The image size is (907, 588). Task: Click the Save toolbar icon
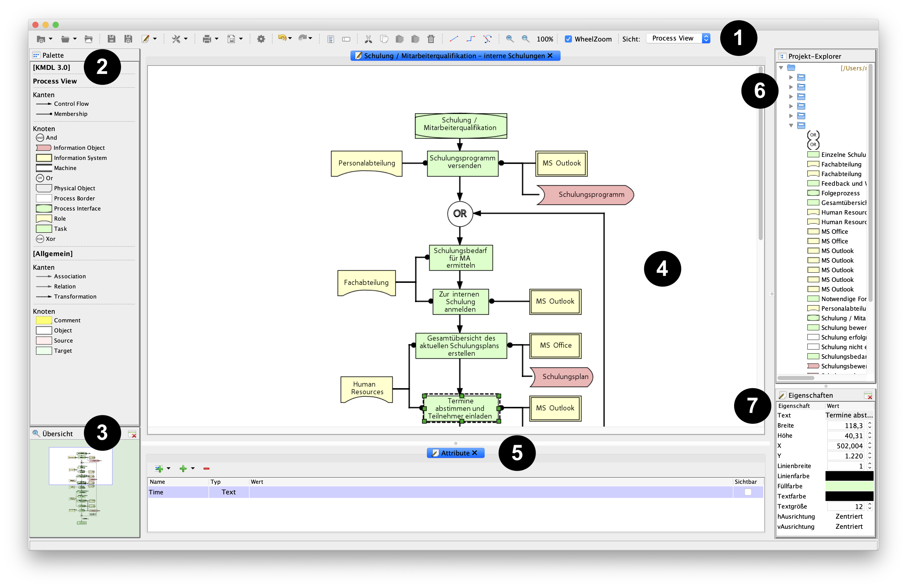tap(111, 39)
